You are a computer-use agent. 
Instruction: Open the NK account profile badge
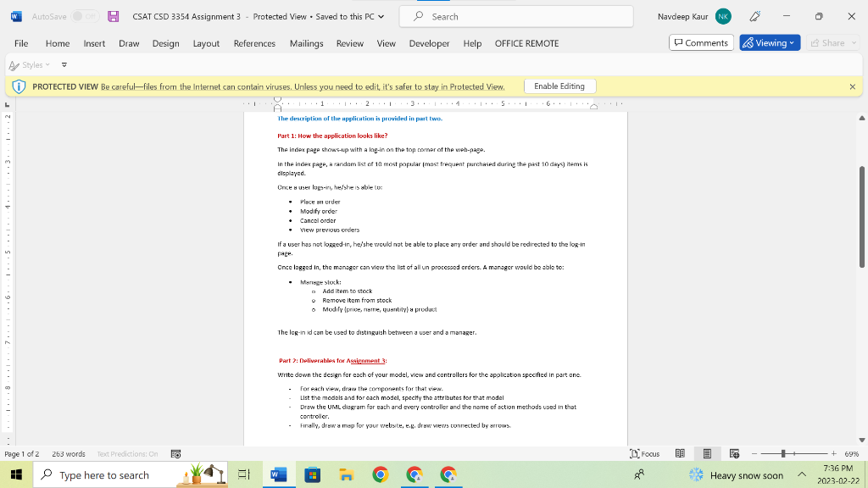[723, 17]
